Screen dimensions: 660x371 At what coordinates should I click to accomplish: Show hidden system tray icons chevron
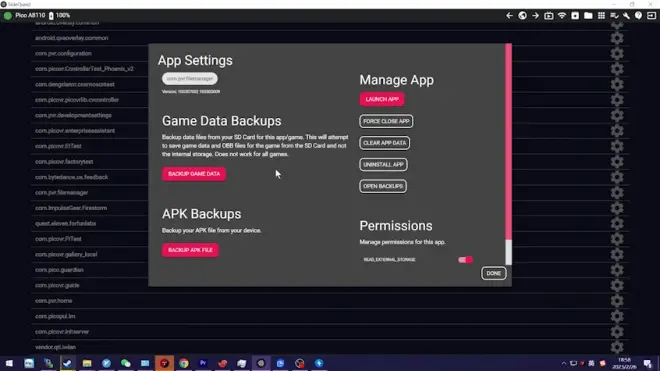pyautogui.click(x=564, y=363)
